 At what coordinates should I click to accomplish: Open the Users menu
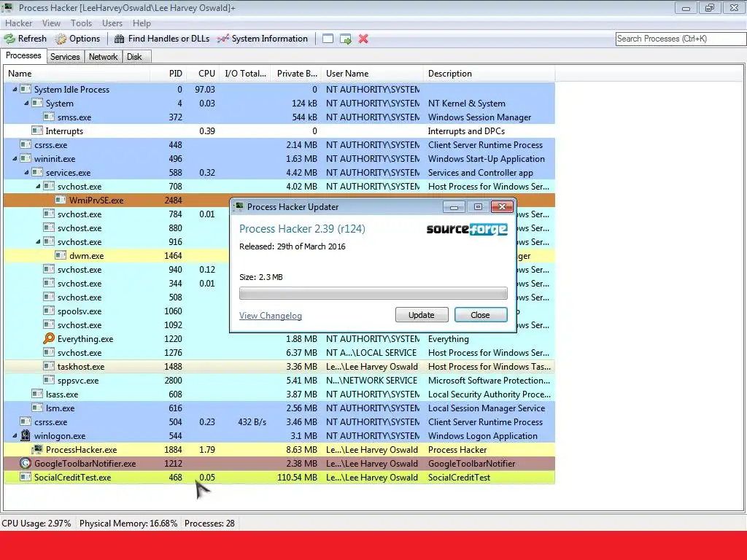click(112, 23)
